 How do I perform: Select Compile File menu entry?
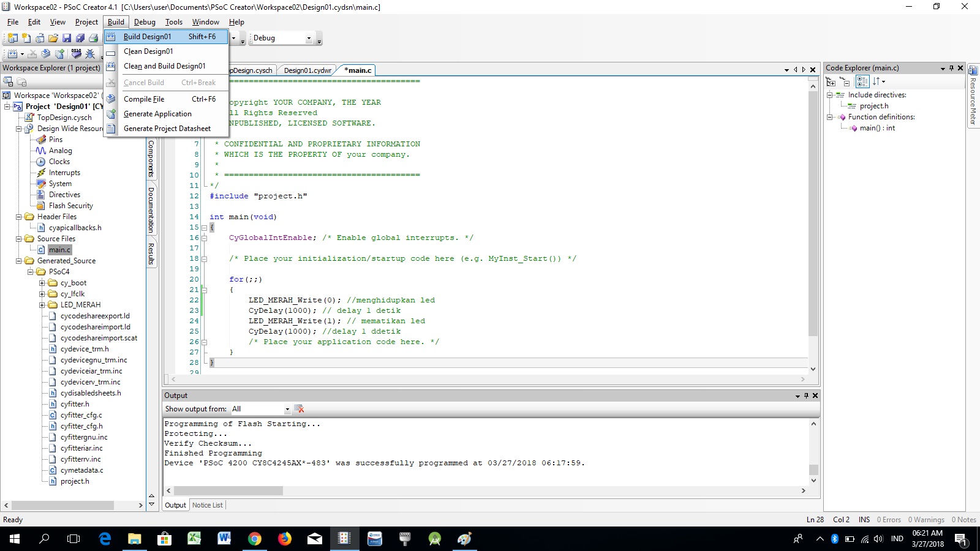point(166,99)
